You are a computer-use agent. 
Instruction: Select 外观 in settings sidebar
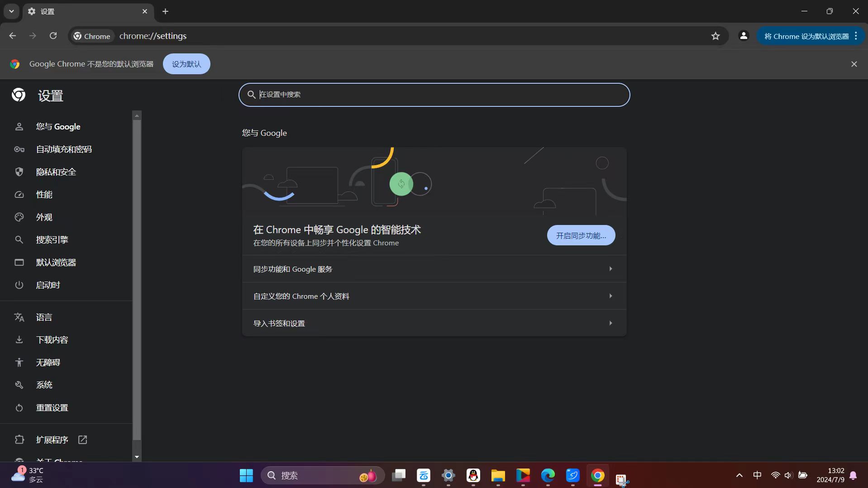(x=44, y=217)
